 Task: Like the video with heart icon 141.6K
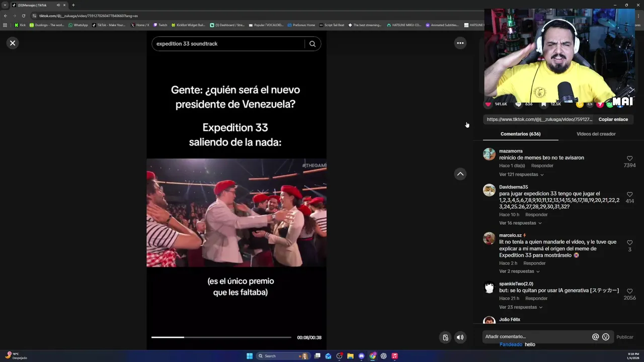coord(488,104)
